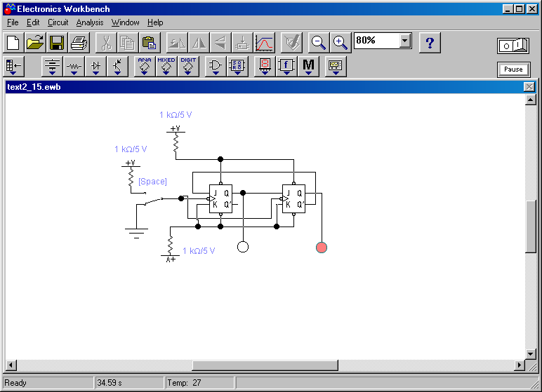Toggle the simulation power switch
Viewport: 542px width, 392px height.
coord(513,46)
